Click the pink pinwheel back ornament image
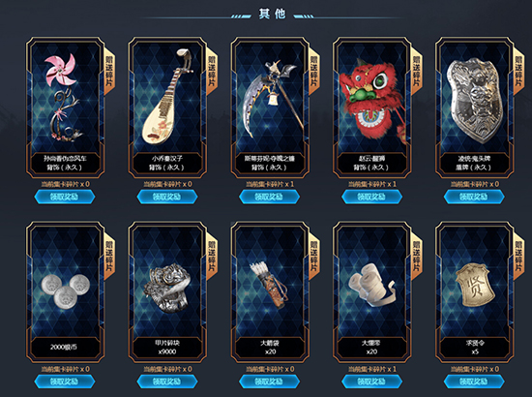Viewport: 532px width, 397px height. [x=63, y=98]
